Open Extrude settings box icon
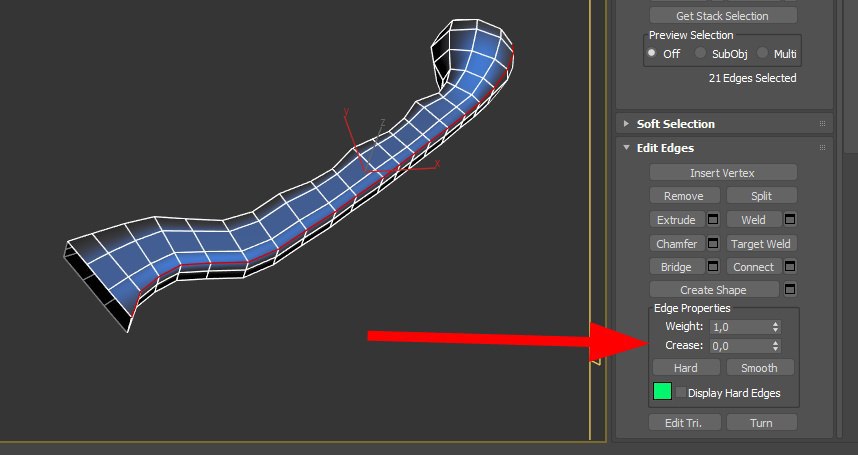Screen dimensions: 858x455 click(712, 219)
